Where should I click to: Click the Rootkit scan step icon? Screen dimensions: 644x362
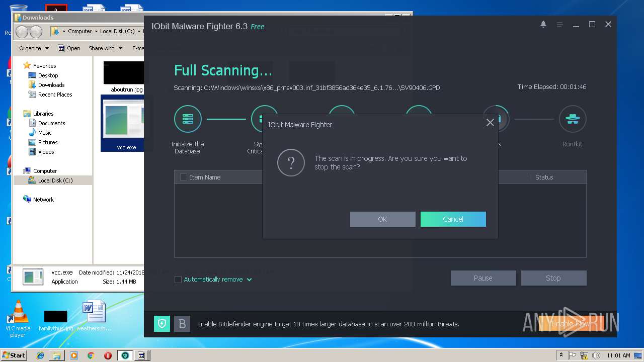pos(573,119)
